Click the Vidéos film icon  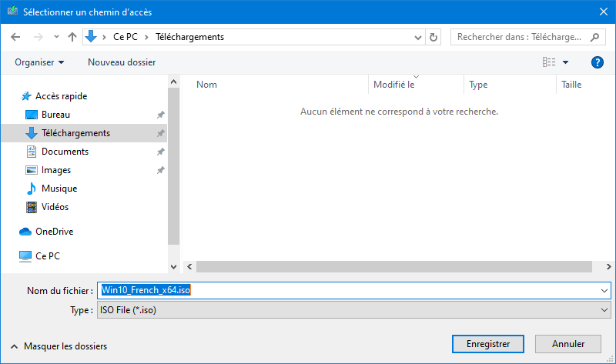pos(32,207)
